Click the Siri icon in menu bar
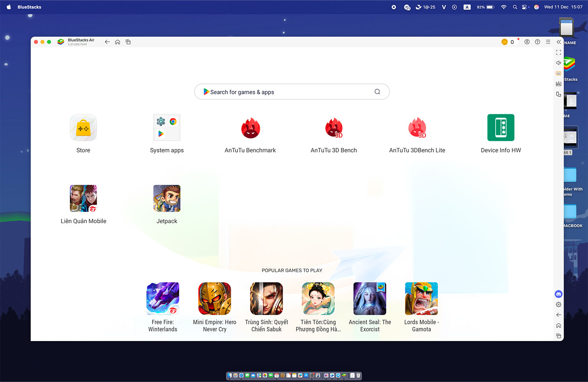Screen dimensions: 588x382 (536, 7)
